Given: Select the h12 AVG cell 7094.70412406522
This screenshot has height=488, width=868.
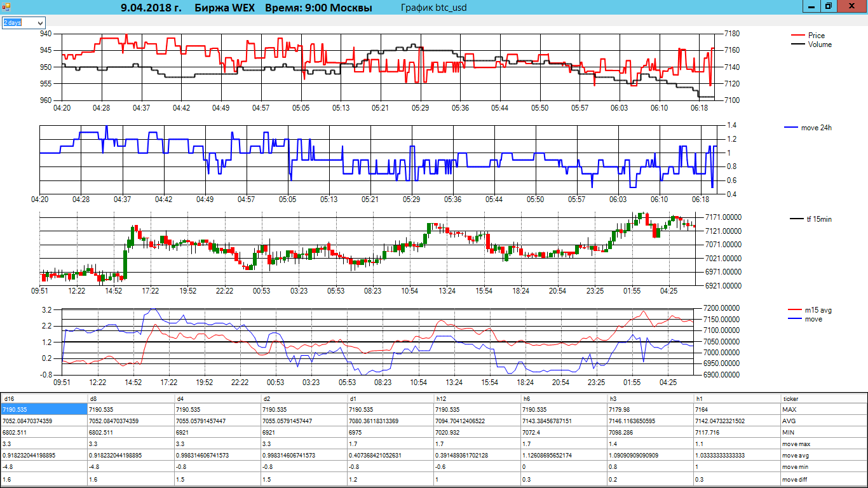Looking at the screenshot, I should pos(477,421).
